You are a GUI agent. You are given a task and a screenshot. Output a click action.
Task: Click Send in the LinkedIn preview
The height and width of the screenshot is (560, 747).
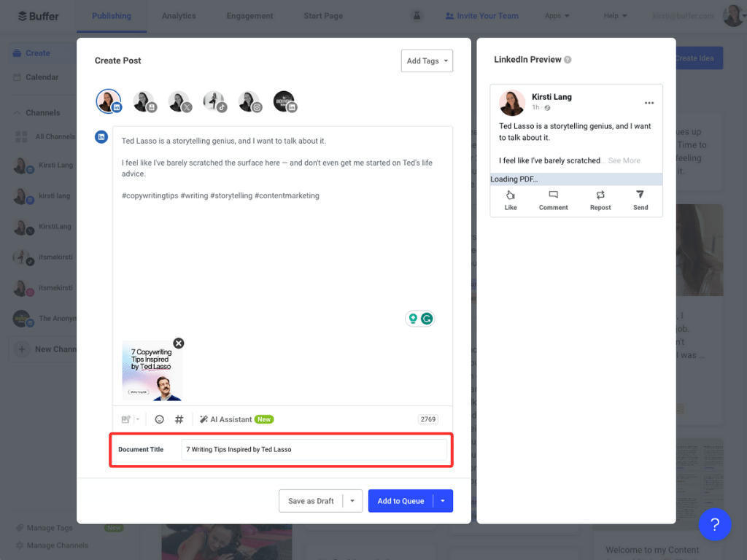pos(640,201)
